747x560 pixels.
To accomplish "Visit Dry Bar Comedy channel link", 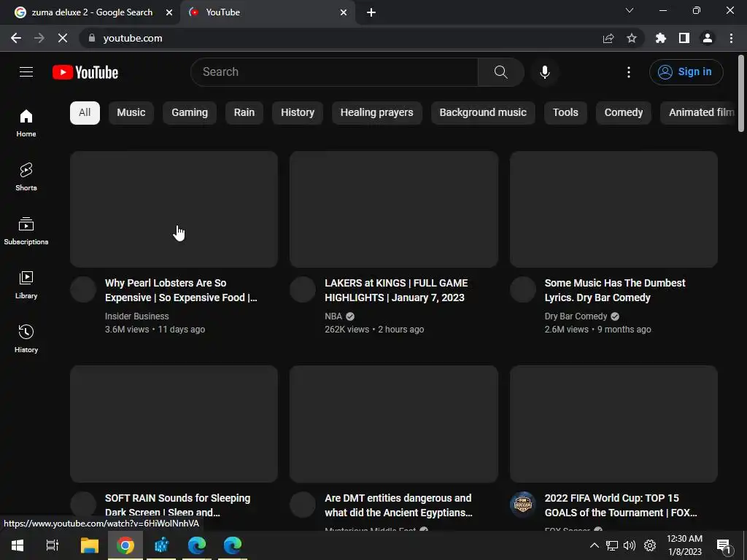I will (576, 316).
